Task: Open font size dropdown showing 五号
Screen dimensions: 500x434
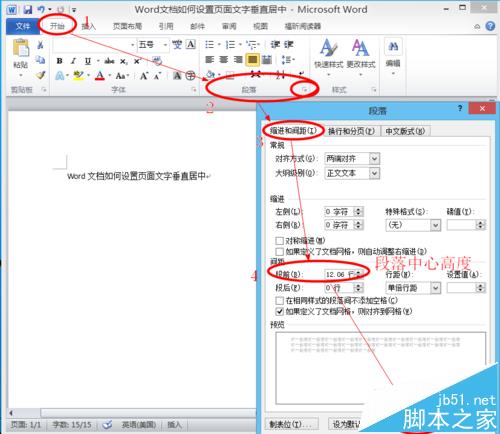Action: [x=165, y=44]
